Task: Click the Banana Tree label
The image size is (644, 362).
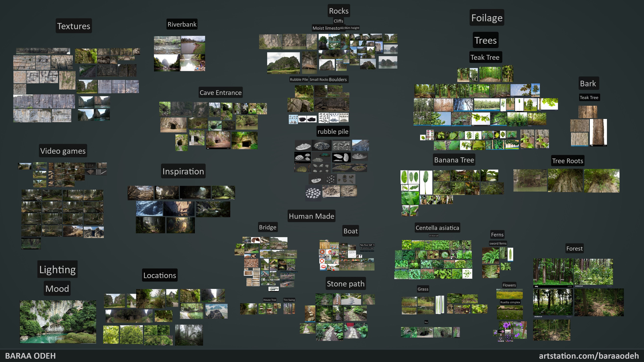Action: coord(454,160)
